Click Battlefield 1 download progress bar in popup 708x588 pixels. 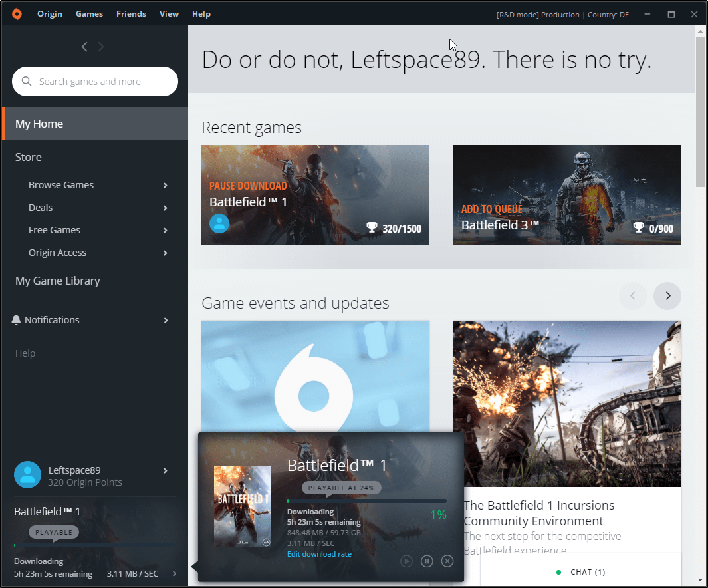(367, 501)
